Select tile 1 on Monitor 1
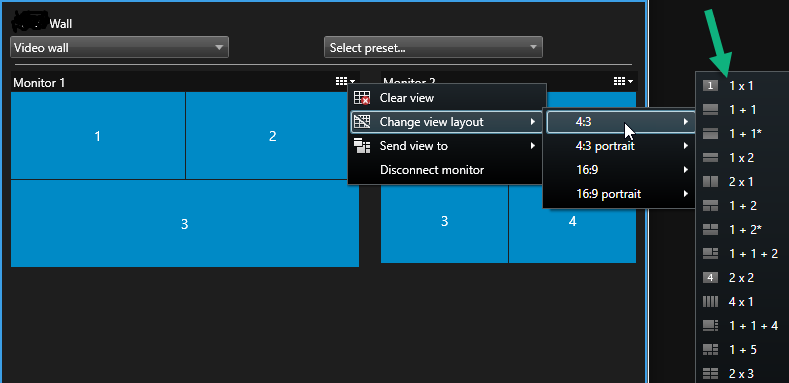 [x=98, y=135]
